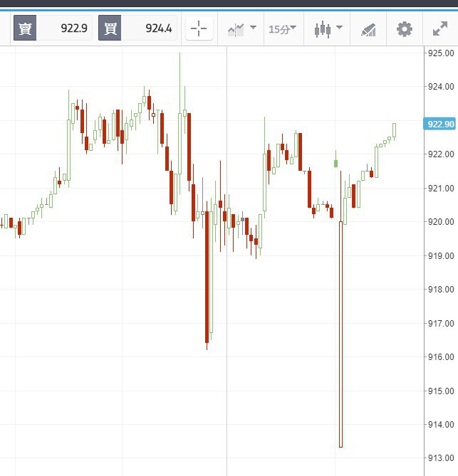Click the buy price 924.4
This screenshot has height=476, width=458.
pos(159,28)
